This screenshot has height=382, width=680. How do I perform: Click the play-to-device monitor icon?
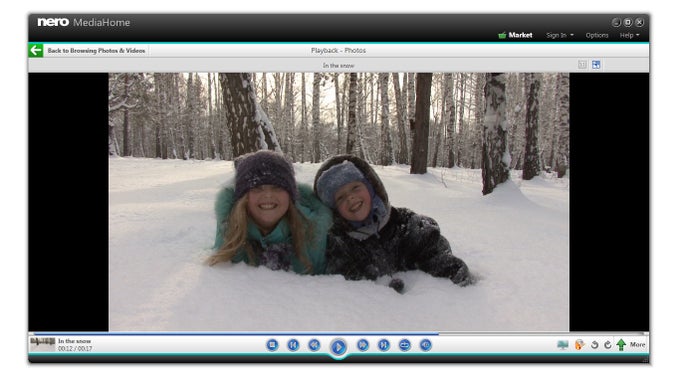(562, 345)
